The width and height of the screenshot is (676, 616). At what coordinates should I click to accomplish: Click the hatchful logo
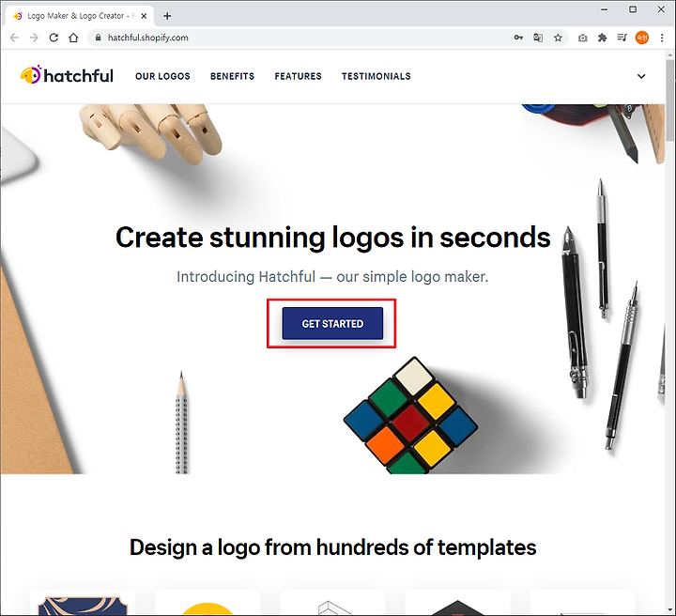point(67,75)
